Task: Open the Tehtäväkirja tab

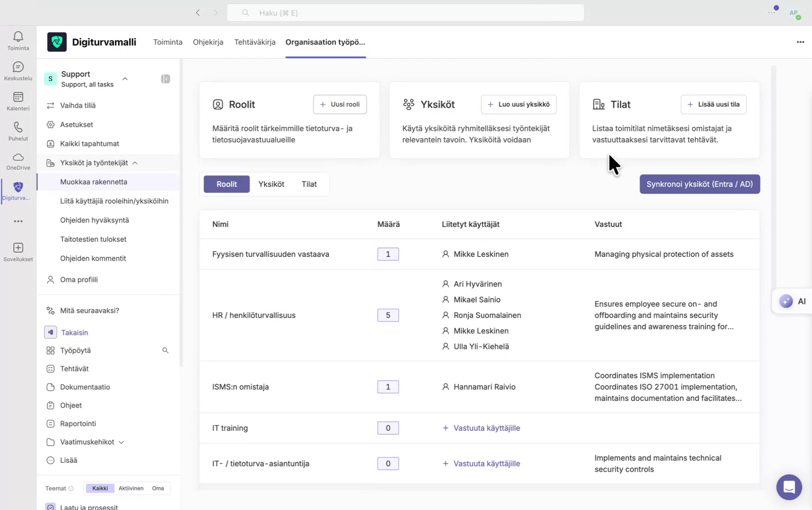Action: 255,42
